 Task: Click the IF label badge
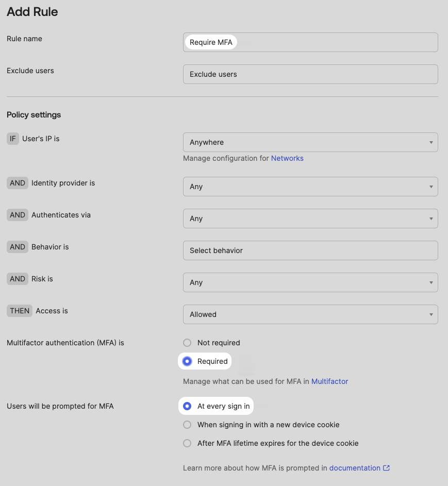point(13,139)
